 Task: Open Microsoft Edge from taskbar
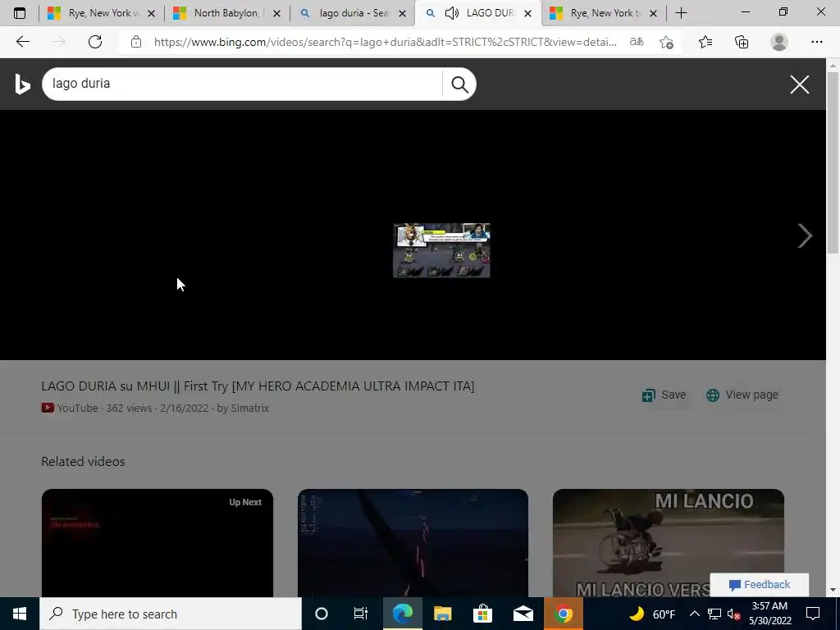[x=402, y=614]
